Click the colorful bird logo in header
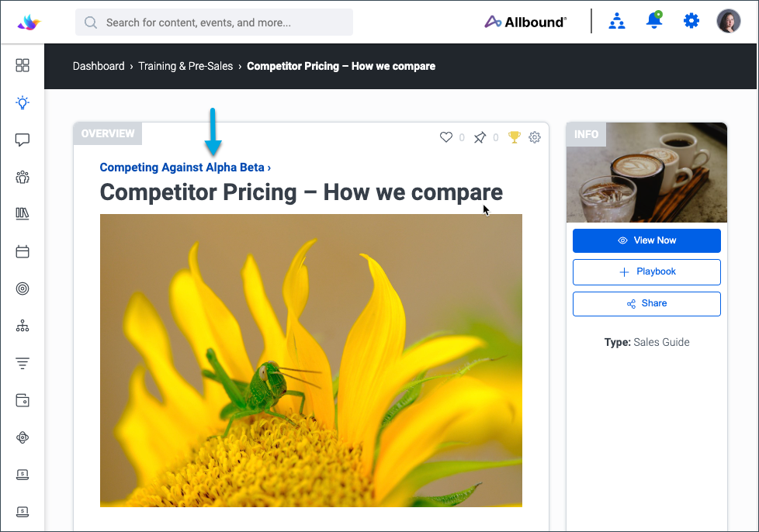This screenshot has width=759, height=532. pyautogui.click(x=29, y=22)
